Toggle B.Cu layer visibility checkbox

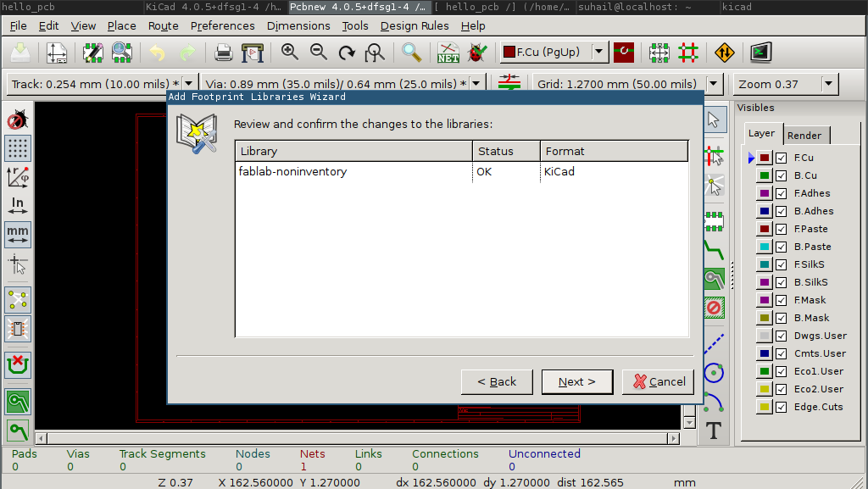pyautogui.click(x=781, y=176)
